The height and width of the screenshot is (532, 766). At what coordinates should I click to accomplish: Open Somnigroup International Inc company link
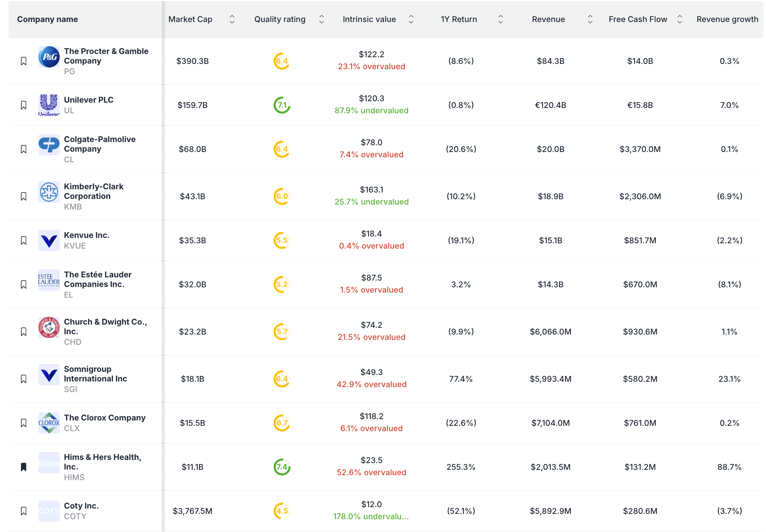pos(95,374)
